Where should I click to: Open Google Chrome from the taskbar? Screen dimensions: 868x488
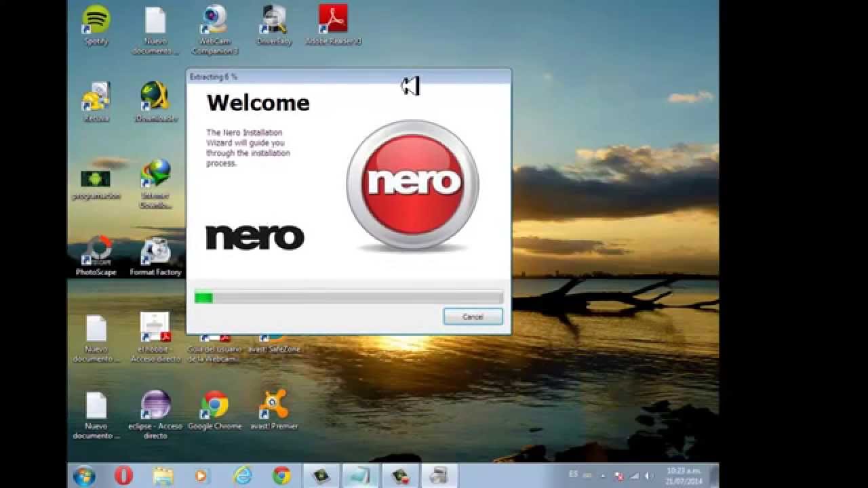281,476
